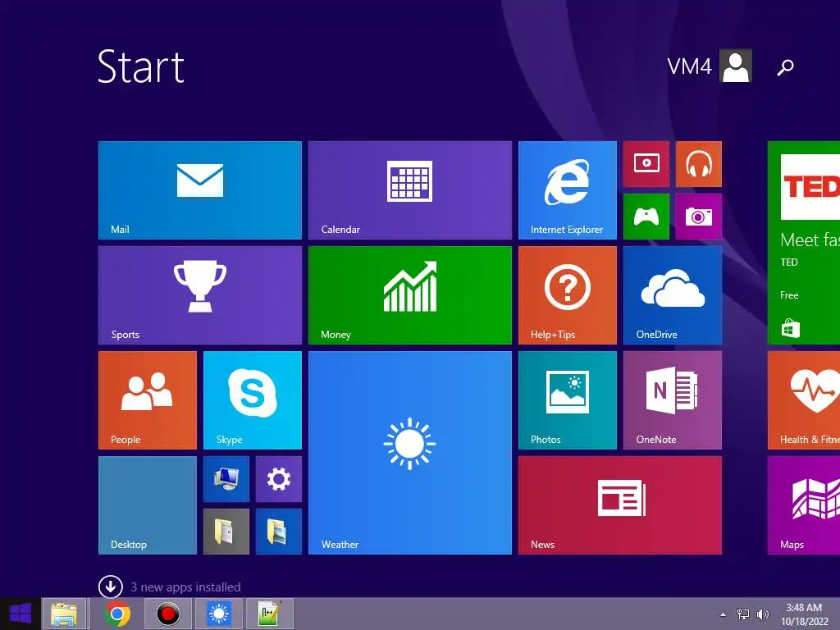
Task: Click the taskbar clock showing 3:48 AM
Action: [x=804, y=614]
